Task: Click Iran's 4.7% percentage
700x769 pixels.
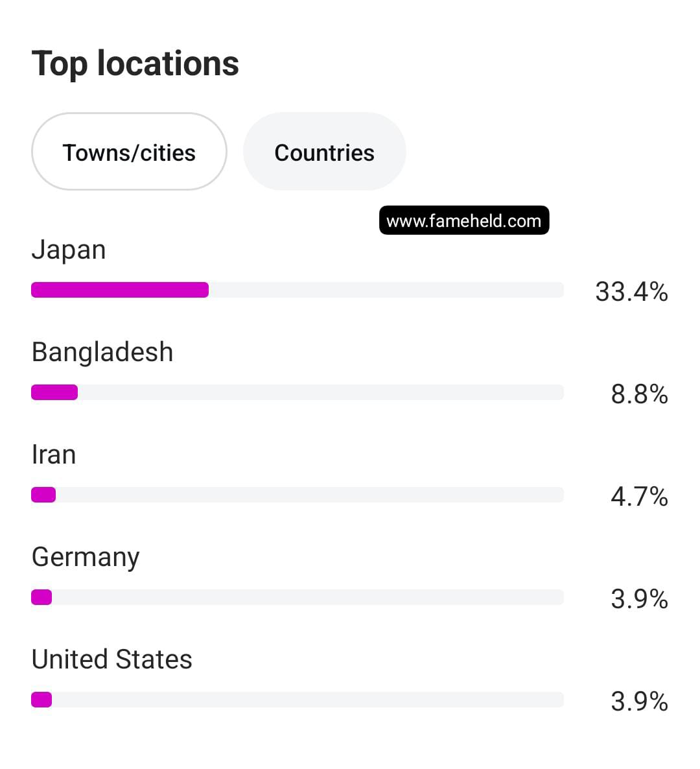Action: coord(639,497)
